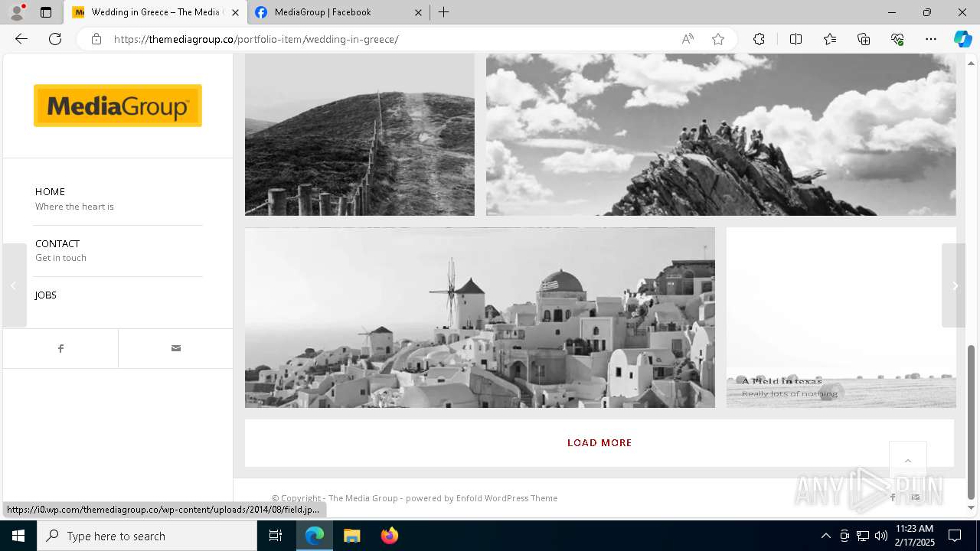Screen dimensions: 980x551
Task: Open CONTACT menu item
Action: coord(57,243)
